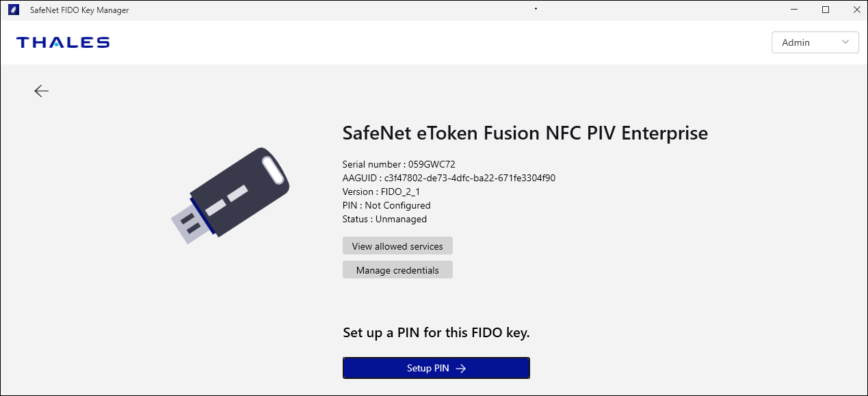Click the back arrow icon
The height and width of the screenshot is (396, 868).
pos(42,91)
